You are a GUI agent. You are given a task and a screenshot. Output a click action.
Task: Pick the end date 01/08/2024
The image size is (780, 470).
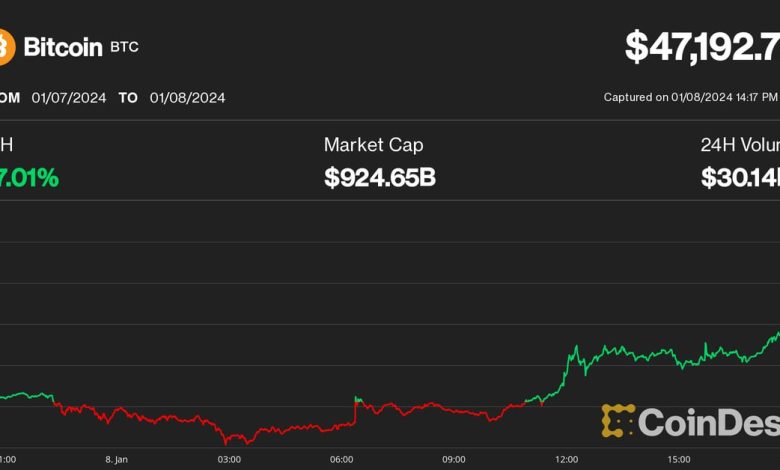(x=187, y=98)
